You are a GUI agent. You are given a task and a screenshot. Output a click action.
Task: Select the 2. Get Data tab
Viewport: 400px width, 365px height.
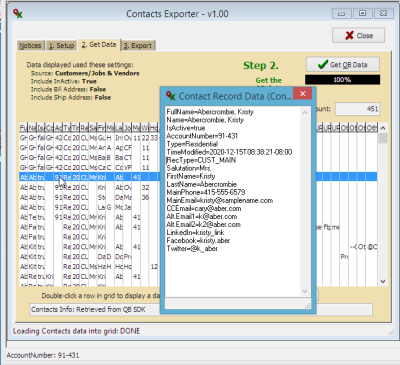click(x=99, y=45)
